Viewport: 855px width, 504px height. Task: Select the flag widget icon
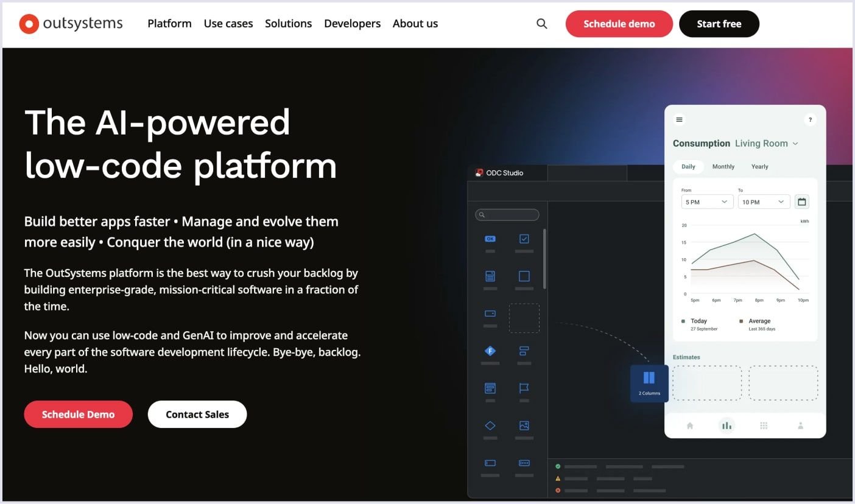coord(524,388)
